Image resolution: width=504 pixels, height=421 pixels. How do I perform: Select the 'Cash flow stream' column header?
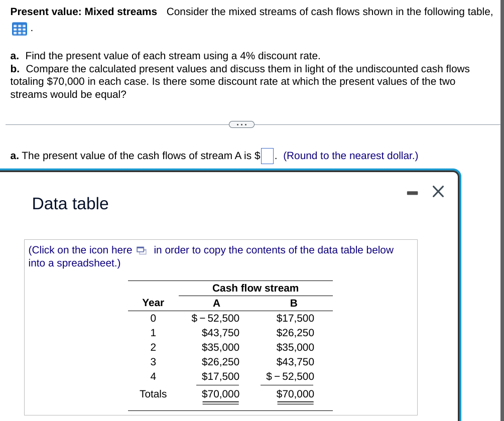pyautogui.click(x=255, y=288)
